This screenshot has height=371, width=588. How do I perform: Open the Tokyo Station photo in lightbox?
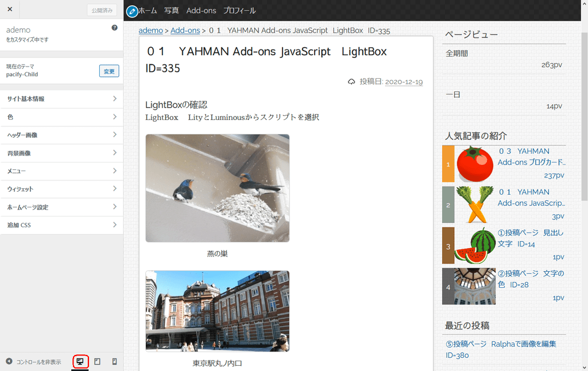click(218, 311)
